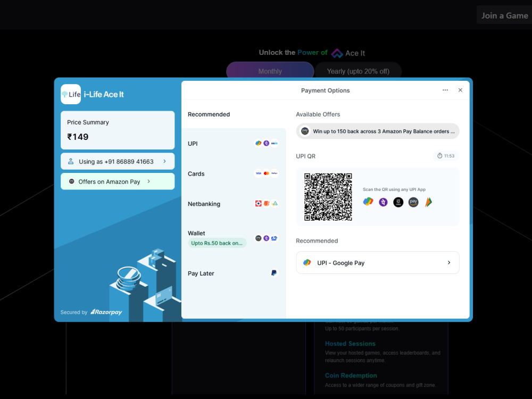The image size is (532, 399).
Task: Click middle bank icon in Netbanking row
Action: 267,204
